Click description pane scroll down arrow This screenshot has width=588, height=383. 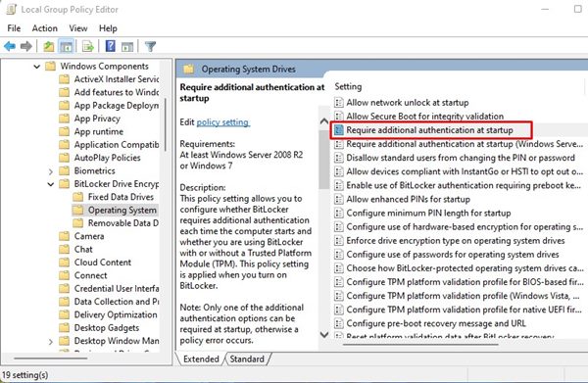tap(324, 334)
